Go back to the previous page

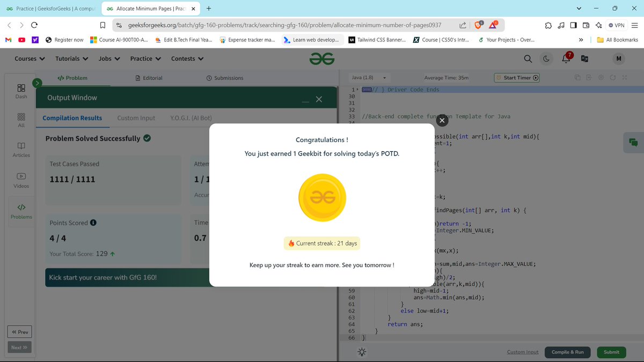pos(9,25)
